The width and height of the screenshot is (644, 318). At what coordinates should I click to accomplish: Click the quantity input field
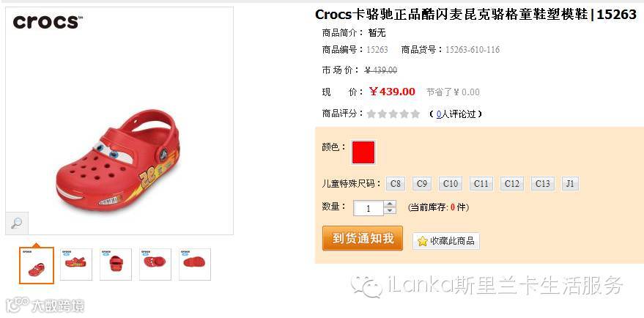369,208
